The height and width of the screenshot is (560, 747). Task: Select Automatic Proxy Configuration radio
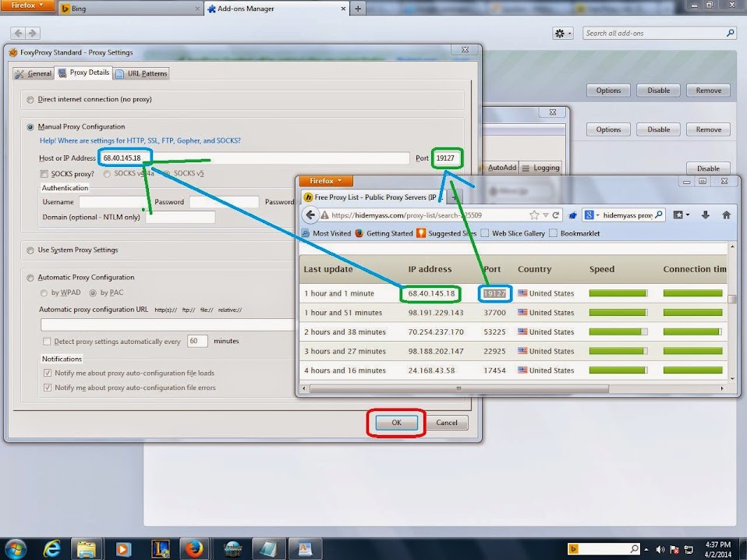(30, 278)
